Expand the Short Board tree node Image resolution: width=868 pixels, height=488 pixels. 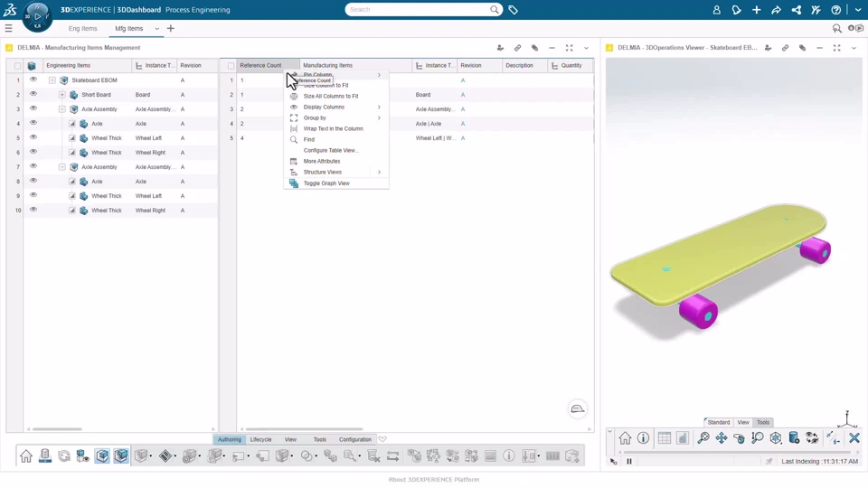[62, 95]
